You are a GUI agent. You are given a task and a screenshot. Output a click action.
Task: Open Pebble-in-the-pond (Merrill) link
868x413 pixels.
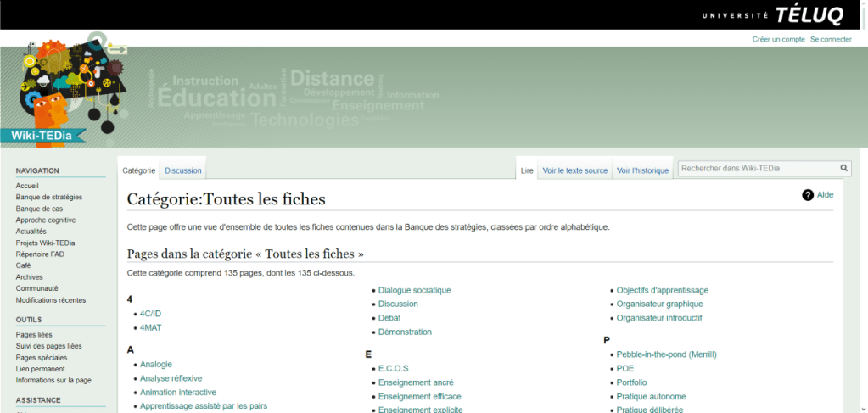(x=666, y=354)
